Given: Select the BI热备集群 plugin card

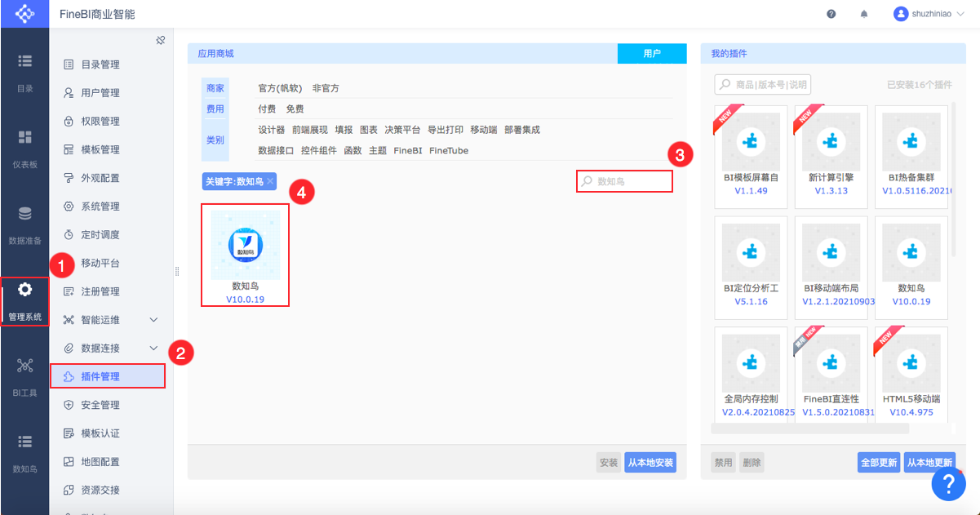Looking at the screenshot, I should (911, 156).
